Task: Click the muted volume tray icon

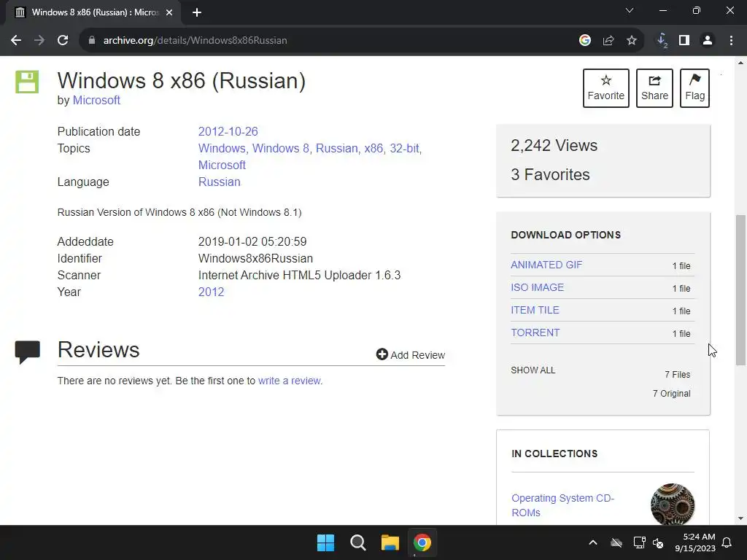Action: (659, 542)
